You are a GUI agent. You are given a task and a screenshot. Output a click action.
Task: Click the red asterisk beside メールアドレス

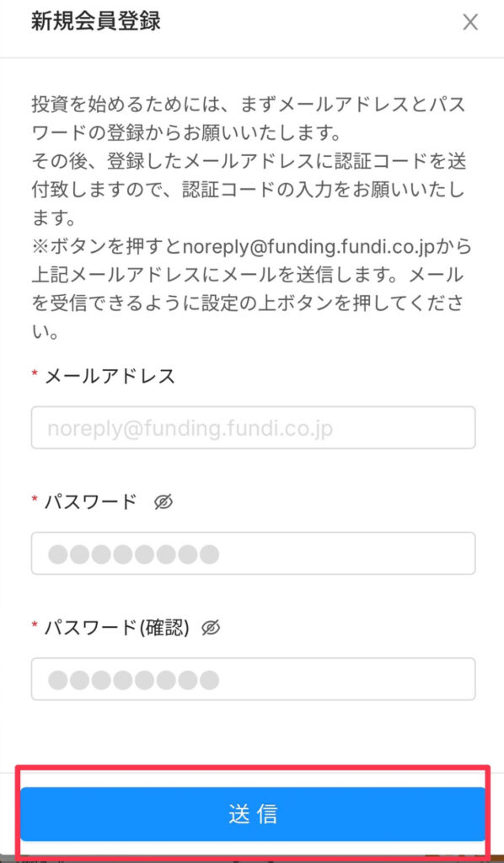35,373
